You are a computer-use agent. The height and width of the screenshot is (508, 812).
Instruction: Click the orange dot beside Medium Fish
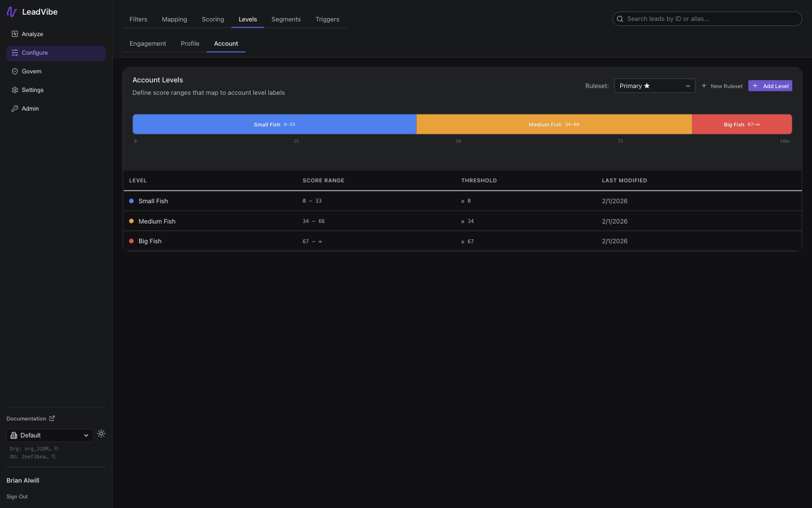pos(132,221)
